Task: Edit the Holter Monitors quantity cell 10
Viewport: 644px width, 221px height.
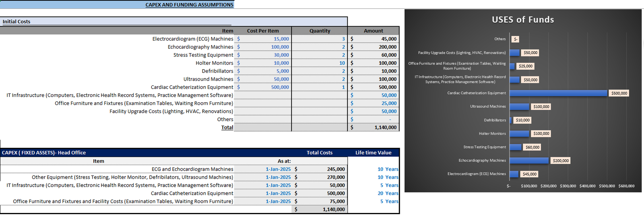Action: [x=320, y=63]
